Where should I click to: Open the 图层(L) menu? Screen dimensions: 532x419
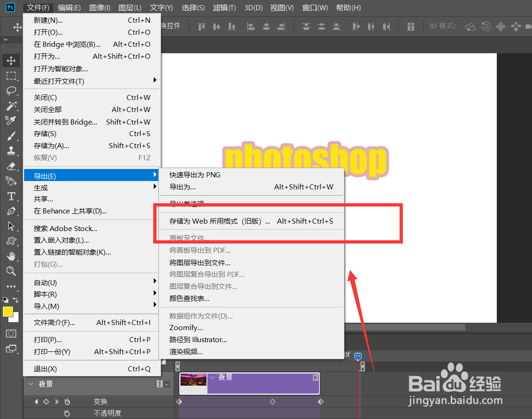tap(130, 7)
